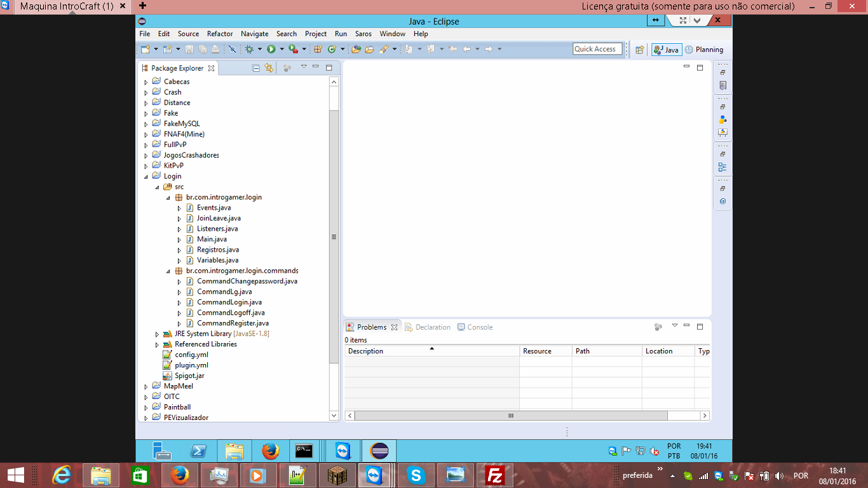
Task: Open the Project menu
Action: (x=316, y=34)
